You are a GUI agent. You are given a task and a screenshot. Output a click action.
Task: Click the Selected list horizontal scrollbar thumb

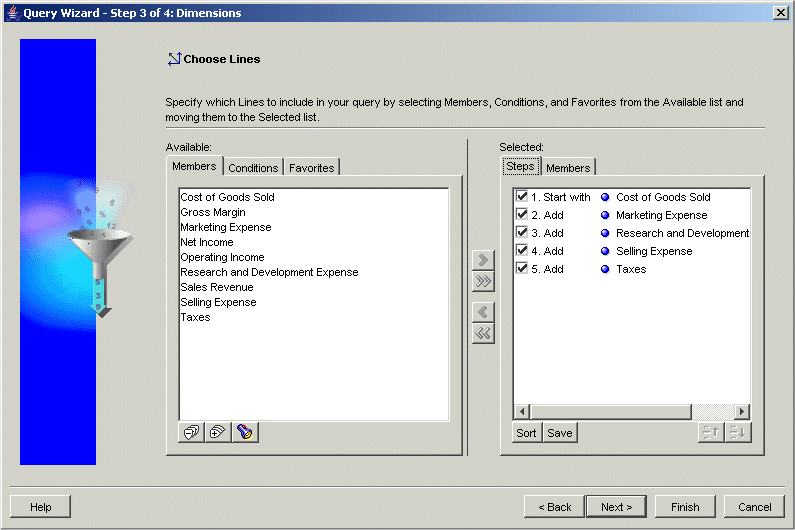tap(611, 411)
